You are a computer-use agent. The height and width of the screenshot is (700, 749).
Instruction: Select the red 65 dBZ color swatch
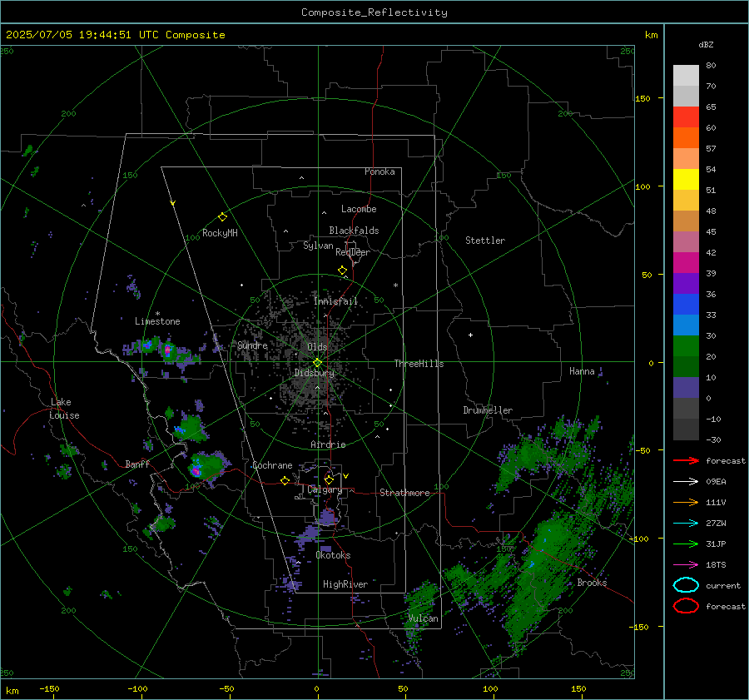686,117
